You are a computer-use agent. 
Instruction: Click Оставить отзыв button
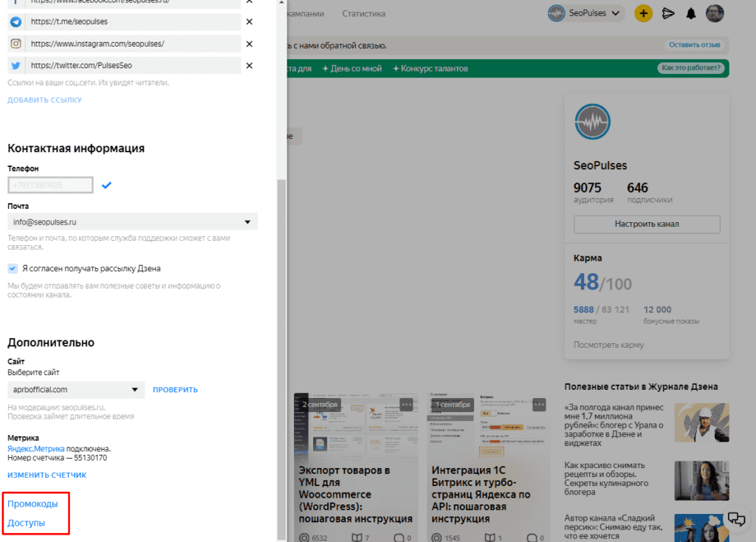pyautogui.click(x=694, y=45)
